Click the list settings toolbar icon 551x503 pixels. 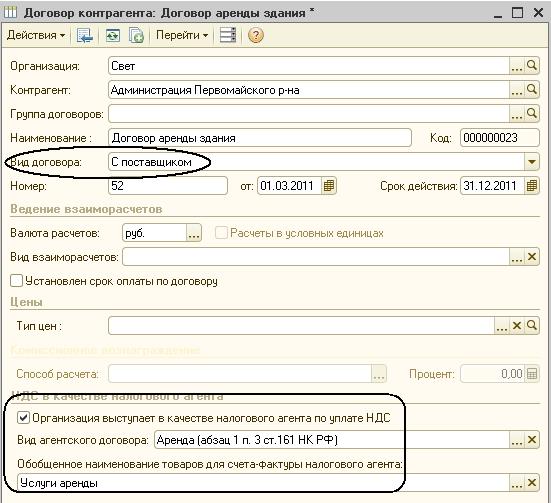coord(228,35)
